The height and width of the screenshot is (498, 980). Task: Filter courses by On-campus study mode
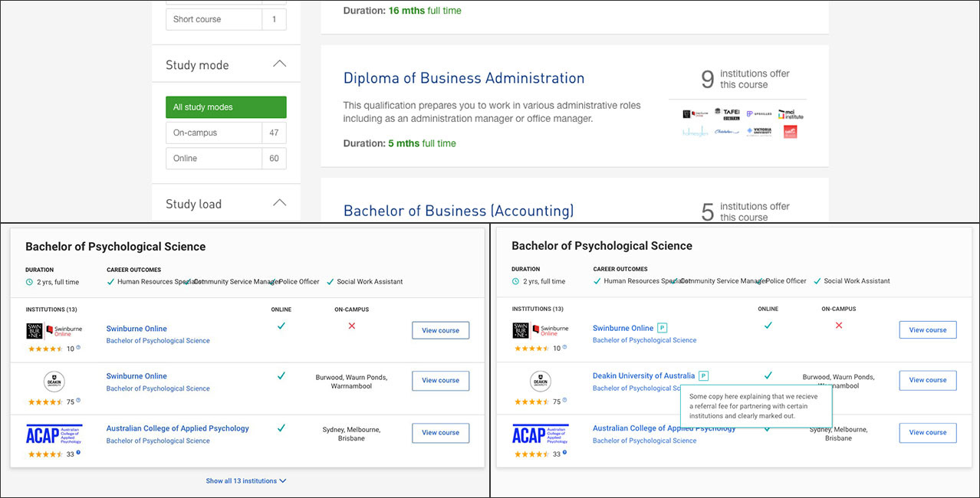214,133
